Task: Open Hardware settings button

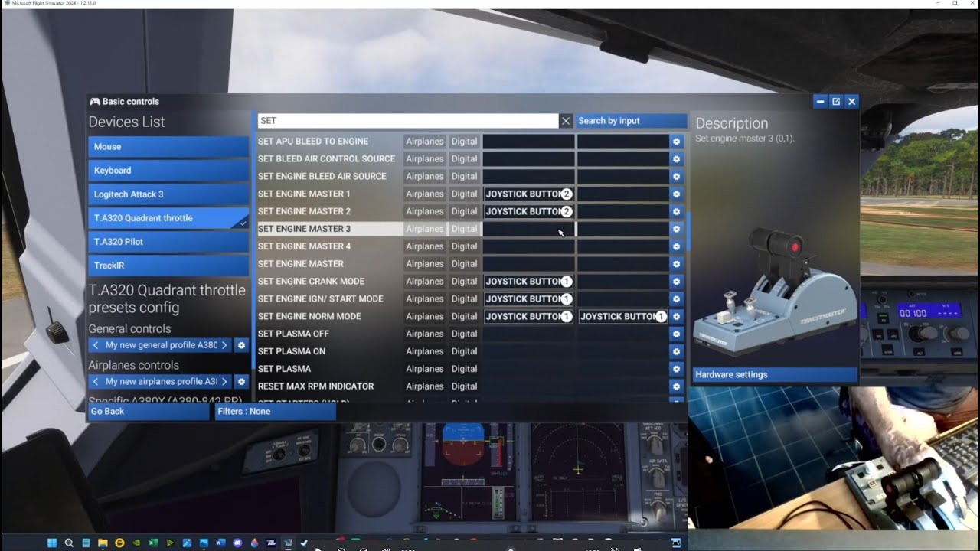Action: tap(775, 375)
